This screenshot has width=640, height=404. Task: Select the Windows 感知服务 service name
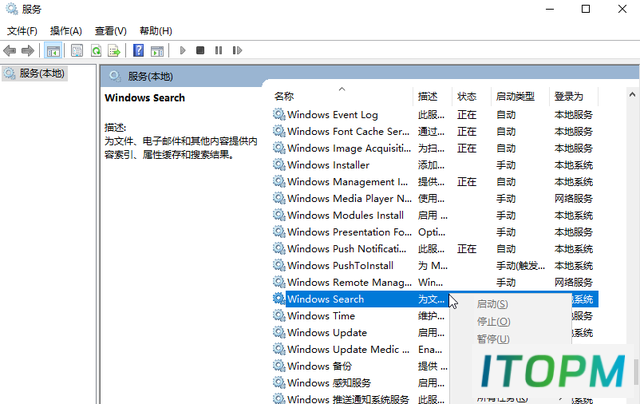329,383
